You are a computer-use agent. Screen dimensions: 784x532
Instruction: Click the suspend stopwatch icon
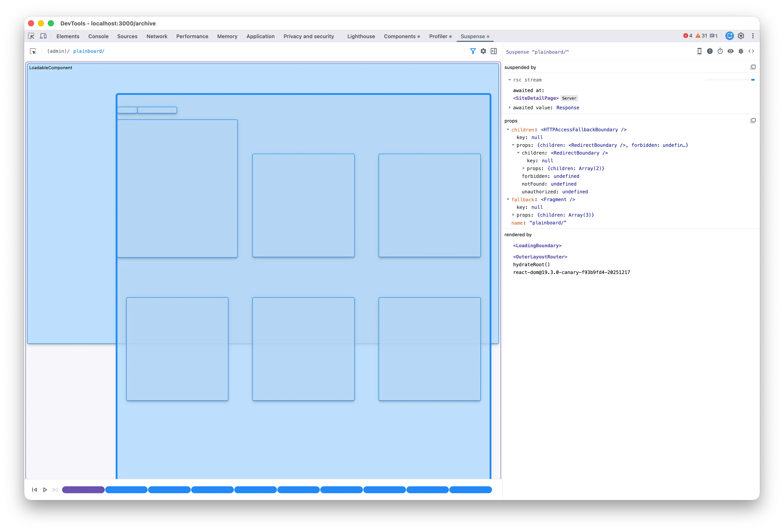pyautogui.click(x=720, y=51)
